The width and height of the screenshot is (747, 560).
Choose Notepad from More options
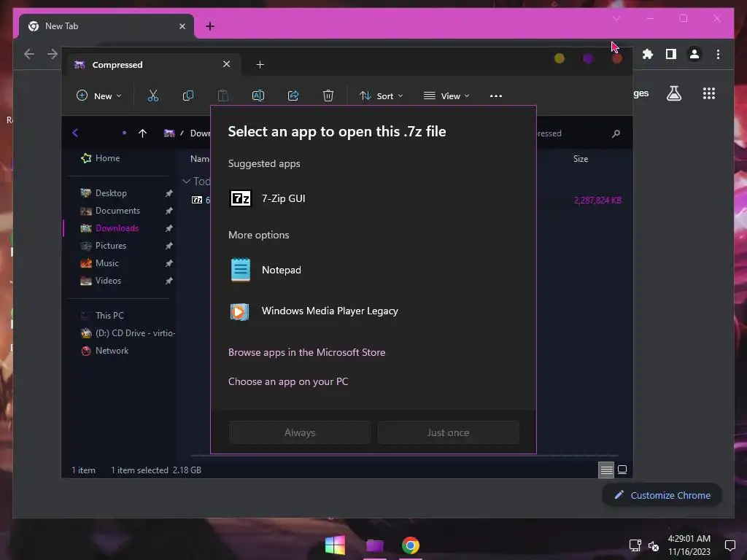pyautogui.click(x=373, y=270)
